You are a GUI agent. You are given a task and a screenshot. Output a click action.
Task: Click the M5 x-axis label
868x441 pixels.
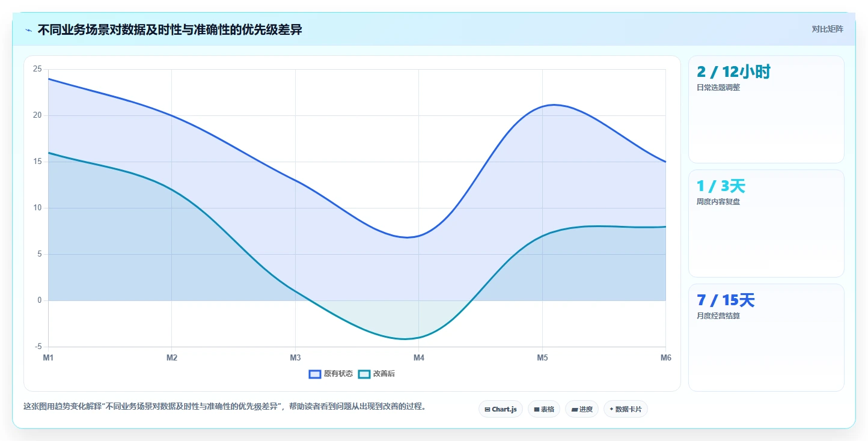pyautogui.click(x=542, y=358)
